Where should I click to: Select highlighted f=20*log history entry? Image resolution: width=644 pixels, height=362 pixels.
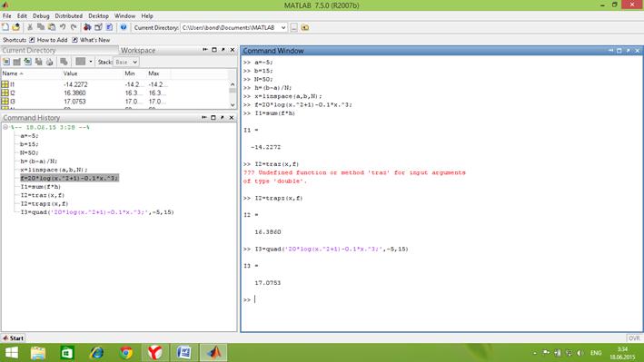(69, 178)
